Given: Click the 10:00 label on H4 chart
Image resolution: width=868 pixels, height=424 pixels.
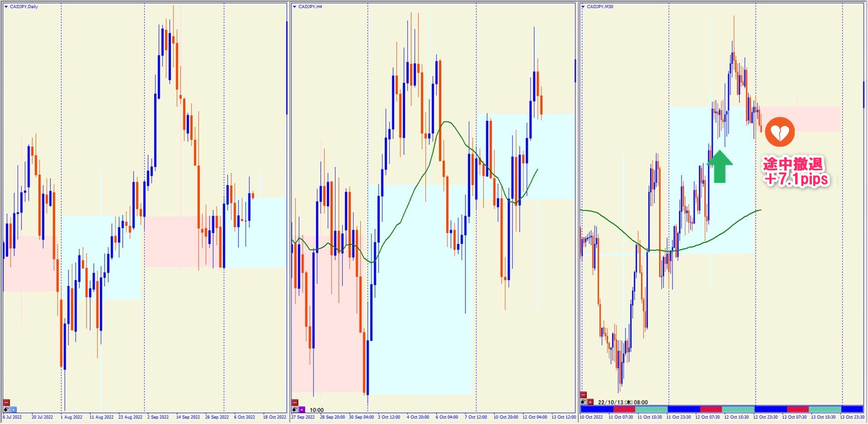Looking at the screenshot, I should (316, 410).
